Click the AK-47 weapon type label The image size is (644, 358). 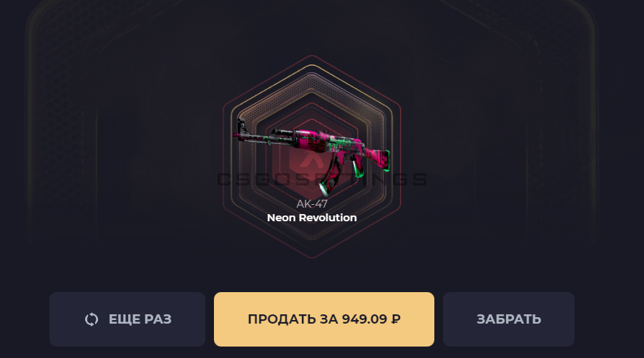(x=312, y=204)
